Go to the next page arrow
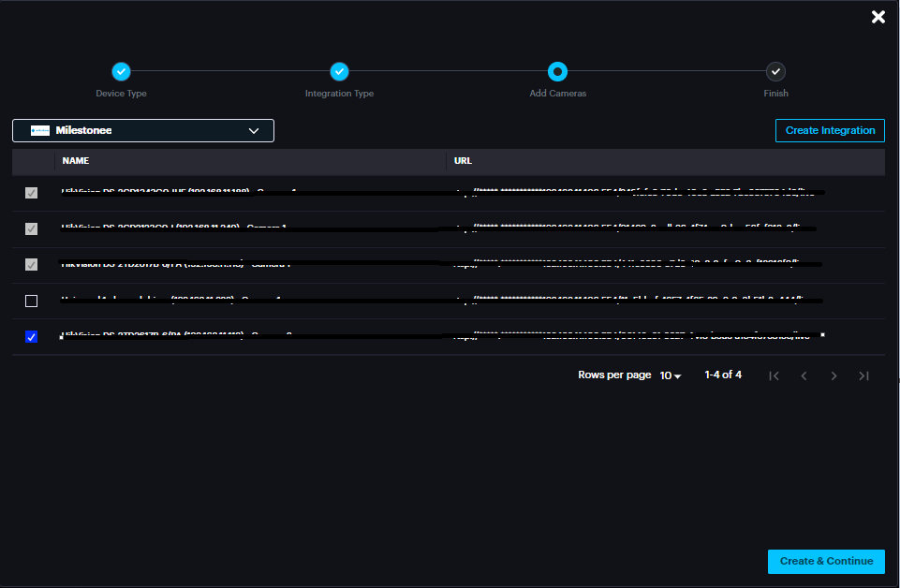This screenshot has width=900, height=588. point(834,375)
